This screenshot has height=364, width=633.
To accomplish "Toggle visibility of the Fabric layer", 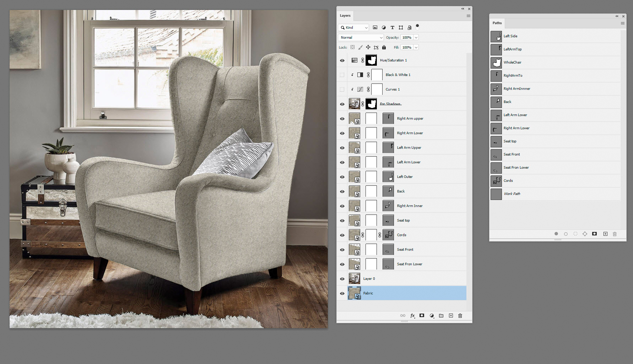I will (x=342, y=293).
